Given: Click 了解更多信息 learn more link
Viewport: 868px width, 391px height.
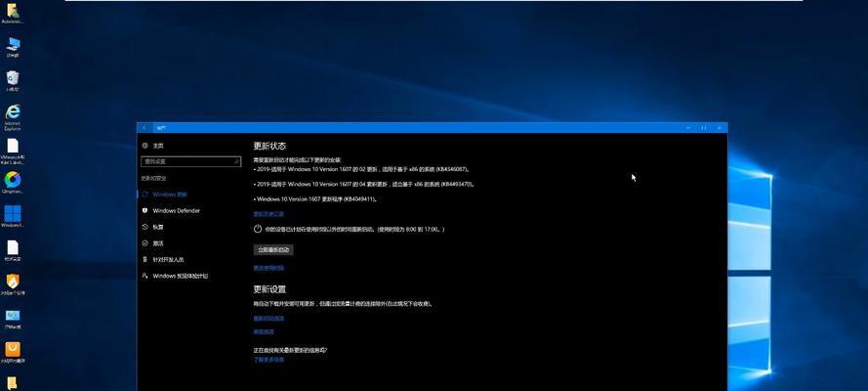Looking at the screenshot, I should (x=269, y=360).
